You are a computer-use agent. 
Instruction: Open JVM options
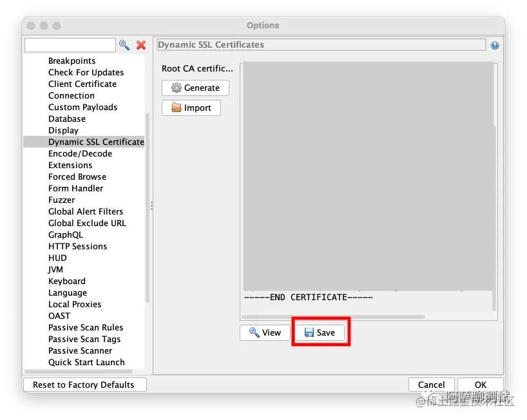pos(55,269)
